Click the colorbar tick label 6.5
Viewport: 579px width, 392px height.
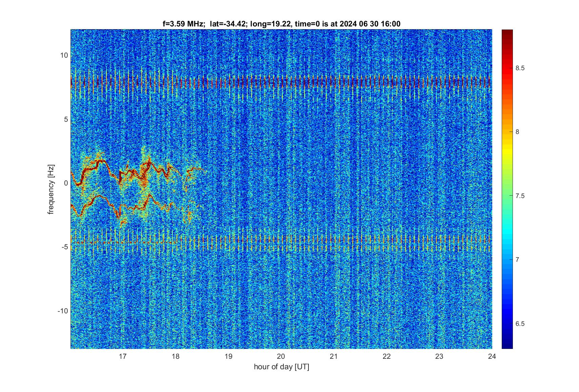(520, 324)
